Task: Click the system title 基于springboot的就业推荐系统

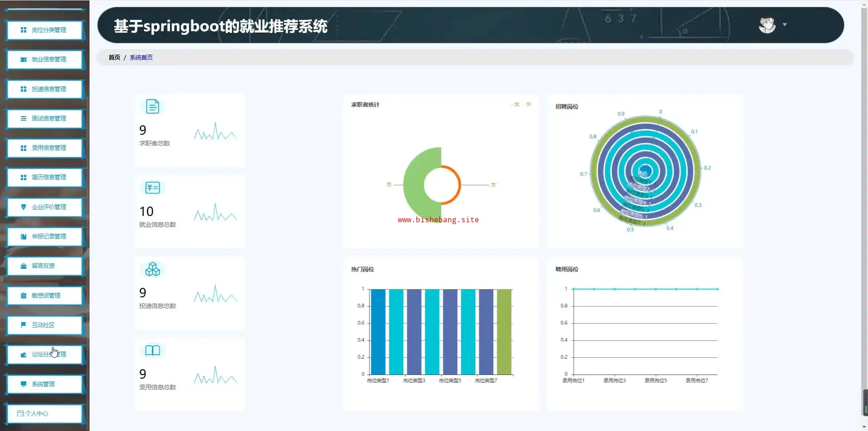Action: (221, 26)
